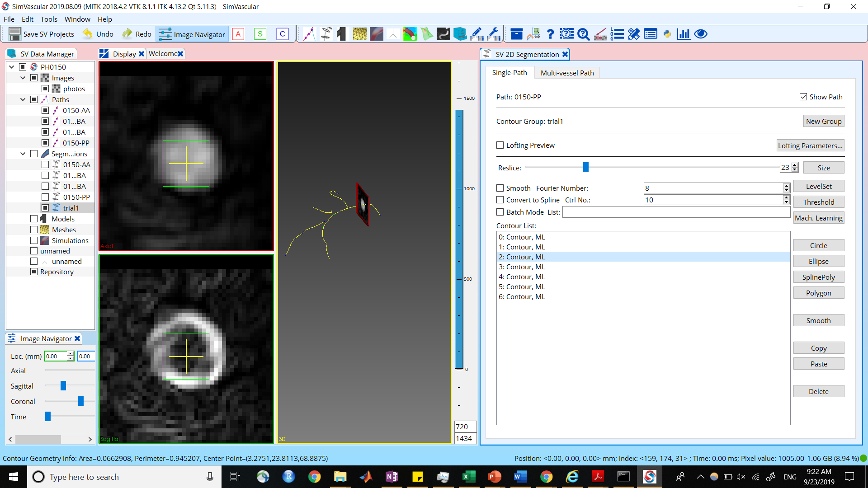The width and height of the screenshot is (868, 488).
Task: Increase the Loc. (mm) spinner value
Action: coord(71,354)
